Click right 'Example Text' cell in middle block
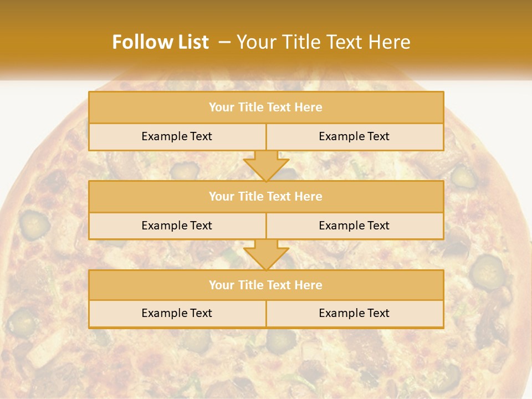The width and height of the screenshot is (532, 399). (x=354, y=226)
